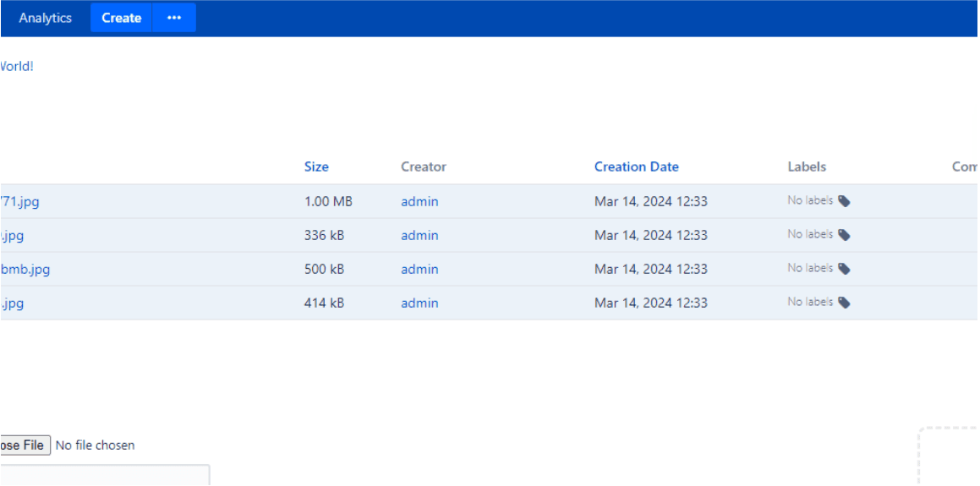The image size is (980, 486).
Task: Open the 414 kB jpg attachment link
Action: pos(12,303)
